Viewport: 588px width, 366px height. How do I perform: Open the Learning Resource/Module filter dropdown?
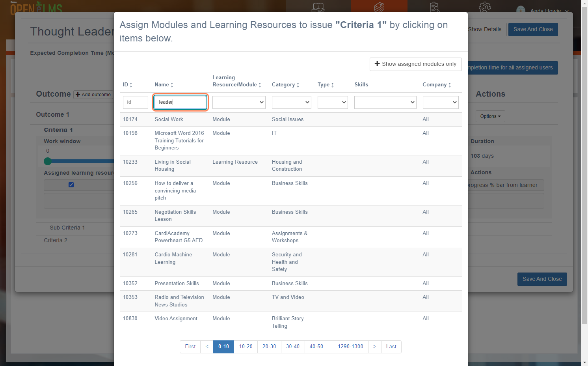pos(239,102)
